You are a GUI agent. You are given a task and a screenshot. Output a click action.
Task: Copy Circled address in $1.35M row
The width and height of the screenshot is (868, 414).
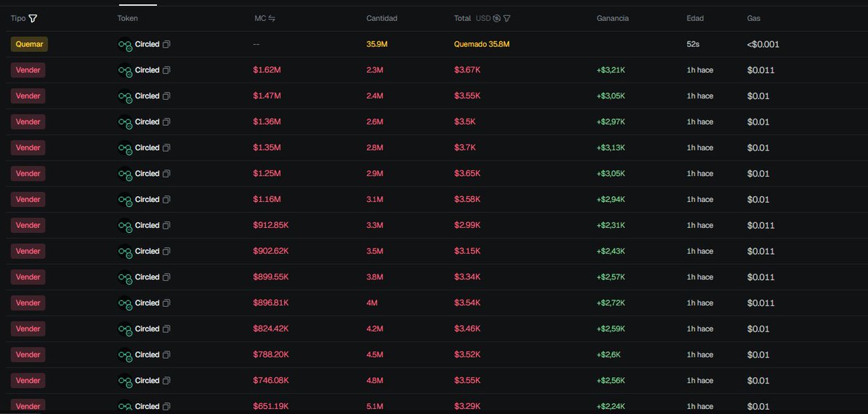pyautogui.click(x=166, y=148)
